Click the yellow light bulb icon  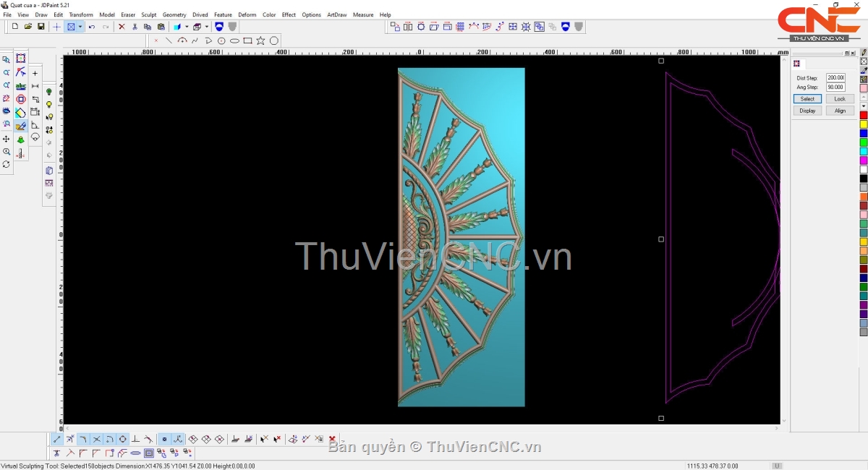pos(49,105)
